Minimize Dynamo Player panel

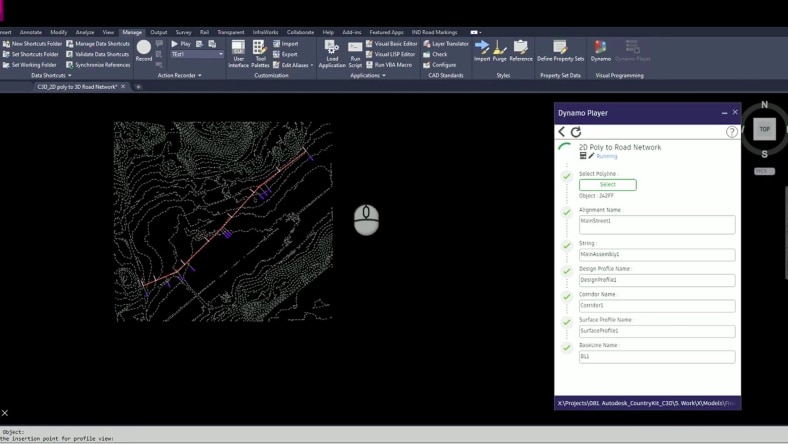(x=724, y=113)
